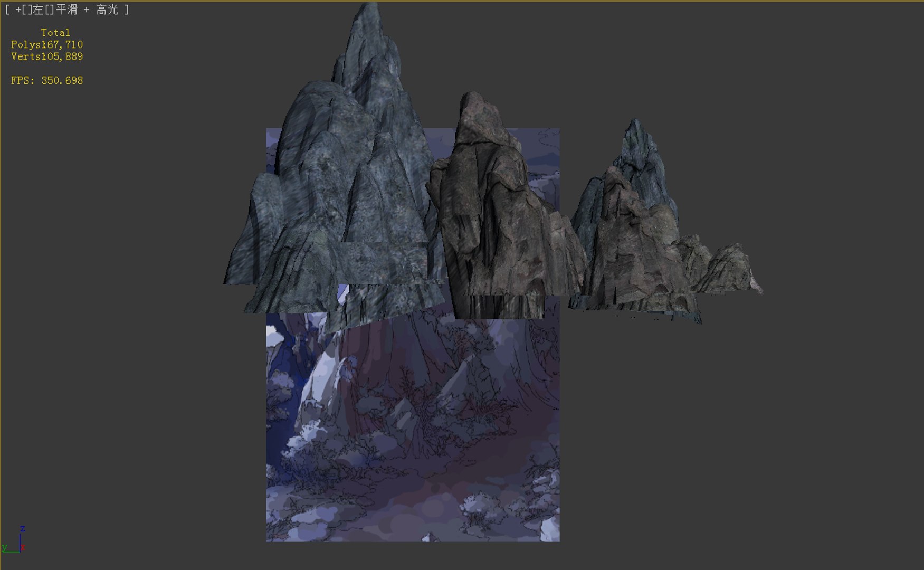Click the "Verts105,889" statistic text
The width and height of the screenshot is (924, 570).
click(47, 57)
